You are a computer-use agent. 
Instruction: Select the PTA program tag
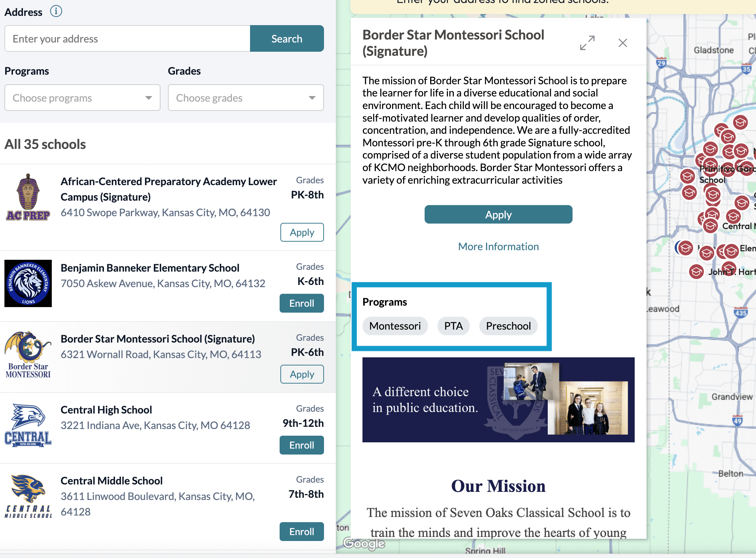click(x=453, y=326)
